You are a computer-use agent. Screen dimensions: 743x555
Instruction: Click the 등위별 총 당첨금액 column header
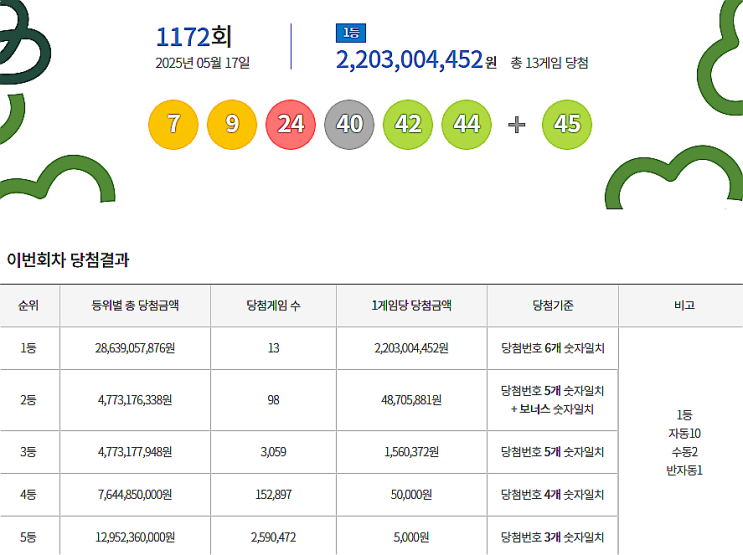pyautogui.click(x=135, y=305)
